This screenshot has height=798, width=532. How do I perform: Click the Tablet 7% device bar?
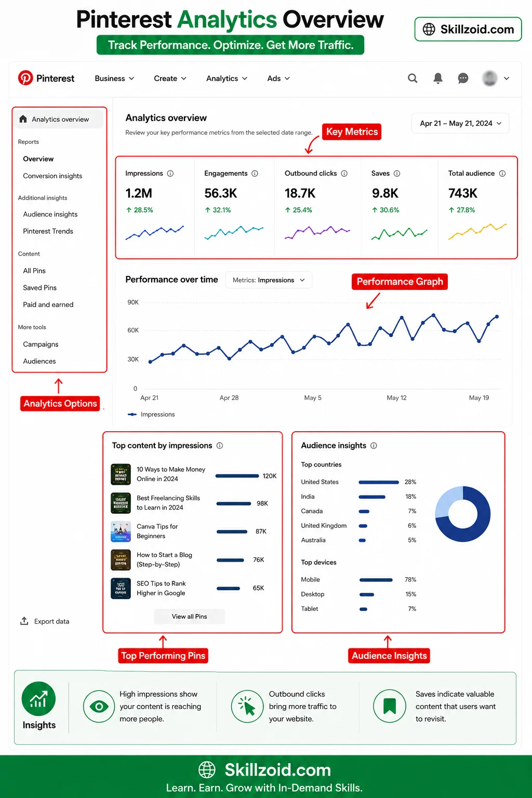click(364, 609)
